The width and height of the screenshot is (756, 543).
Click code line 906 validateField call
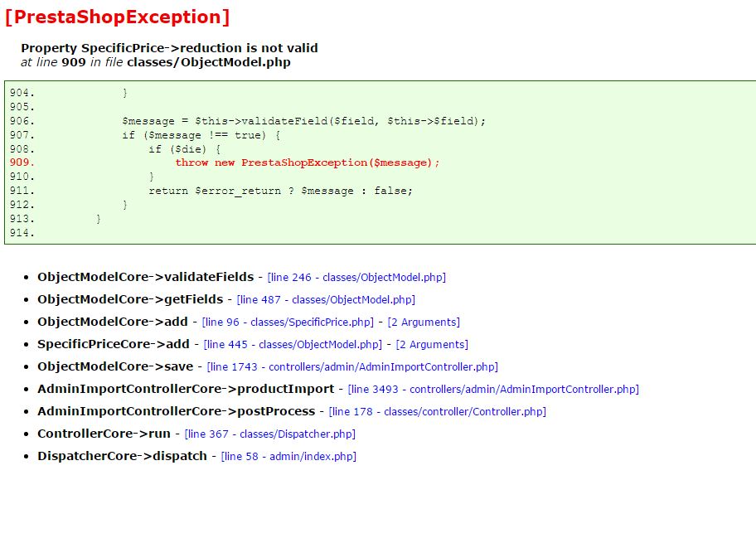pyautogui.click(x=303, y=121)
